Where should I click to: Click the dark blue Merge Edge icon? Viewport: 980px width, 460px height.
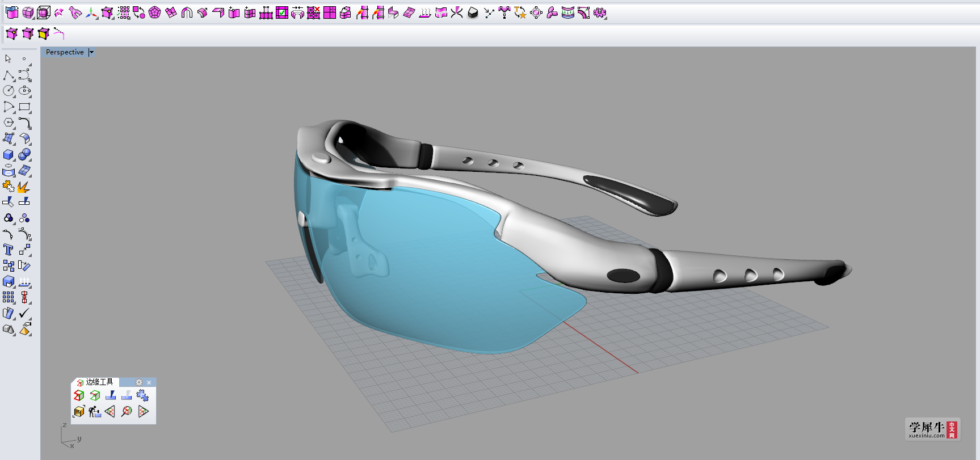tap(111, 395)
